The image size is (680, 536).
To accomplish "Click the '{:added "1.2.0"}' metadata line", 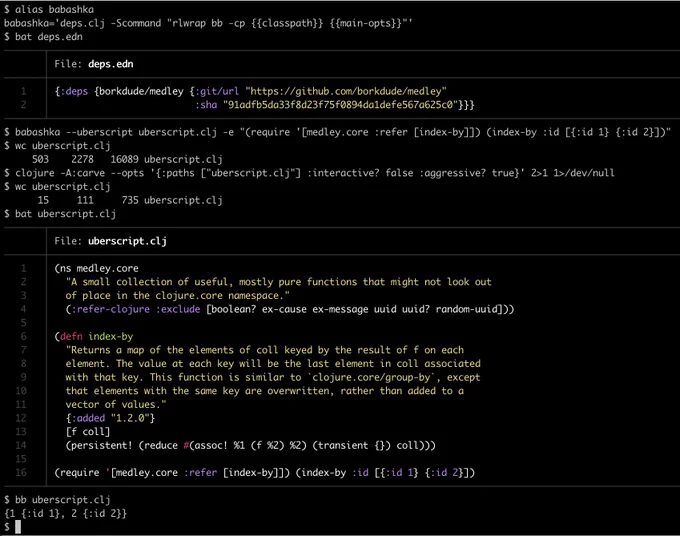I will 110,418.
